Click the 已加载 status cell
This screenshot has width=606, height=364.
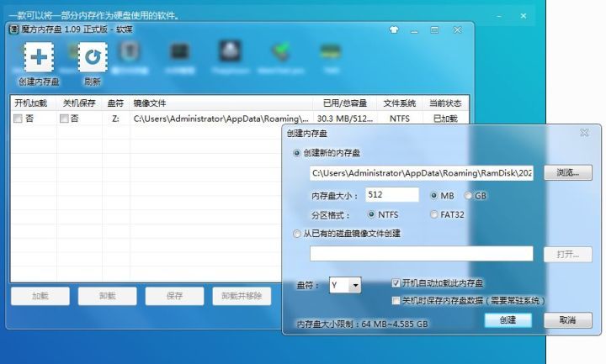point(445,119)
